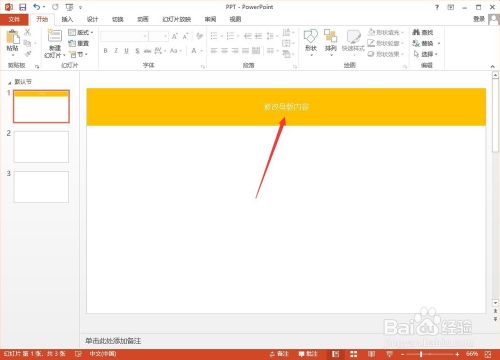Click the 重置 (Reset) button
Image resolution: width=500 pixels, height=360 pixels.
click(x=79, y=43)
